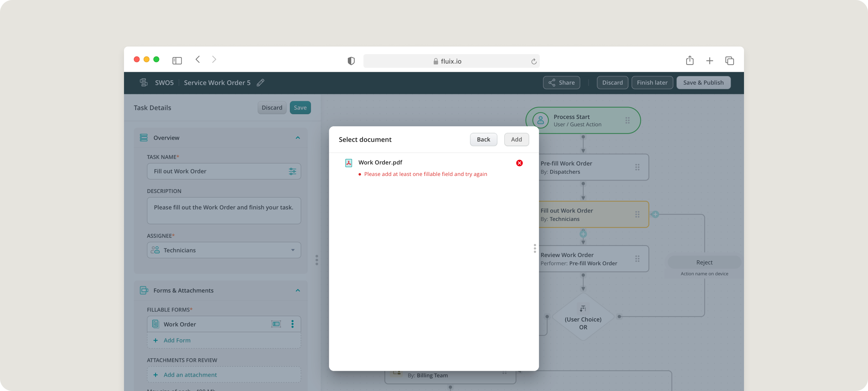
Task: Click the task name settings slider icon
Action: (x=292, y=171)
